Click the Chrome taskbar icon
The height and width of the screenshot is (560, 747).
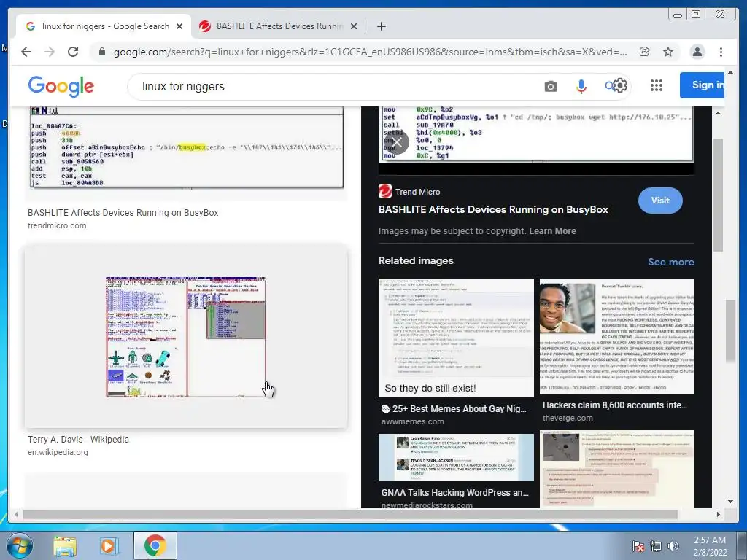tap(155, 545)
